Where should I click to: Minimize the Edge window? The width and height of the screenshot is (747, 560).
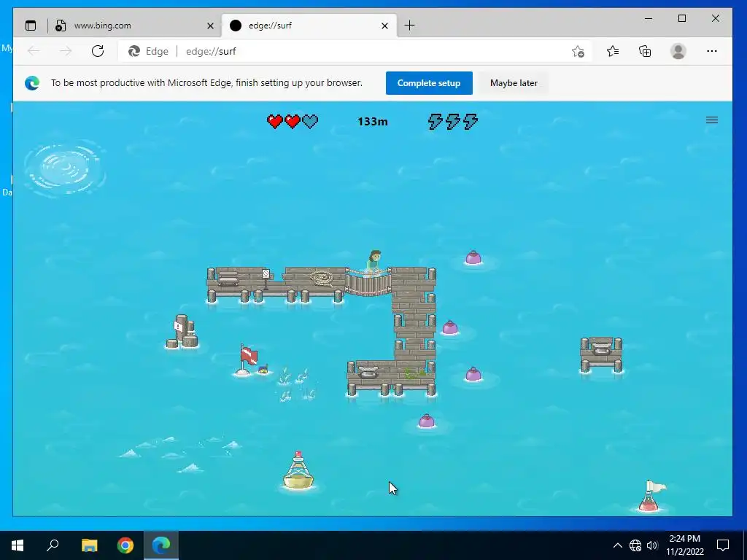pos(649,18)
